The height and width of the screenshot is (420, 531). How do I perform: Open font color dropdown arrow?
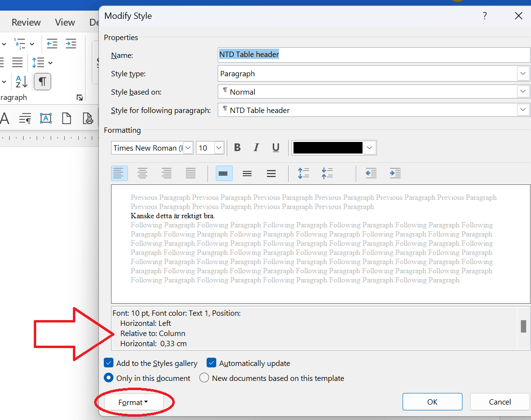click(369, 148)
